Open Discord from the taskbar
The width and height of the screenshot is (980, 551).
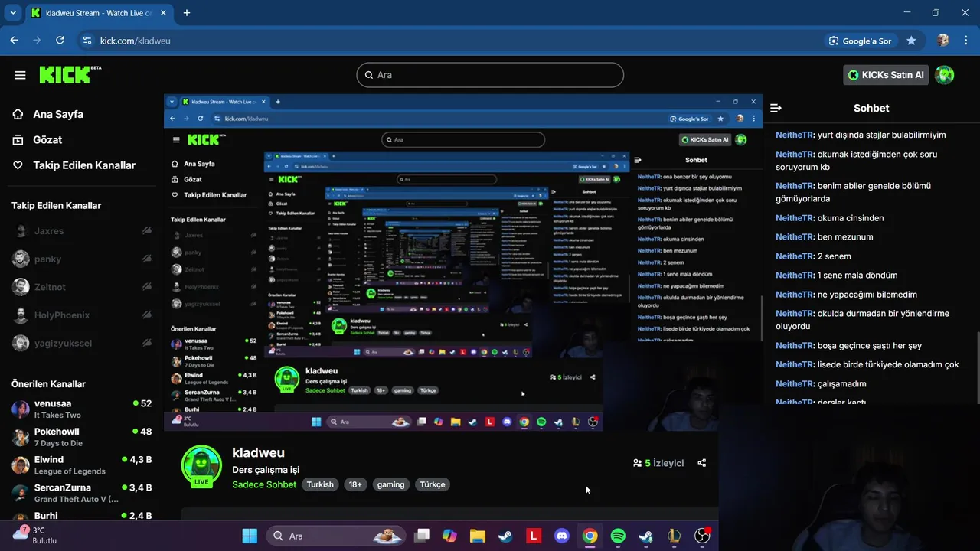(x=562, y=536)
